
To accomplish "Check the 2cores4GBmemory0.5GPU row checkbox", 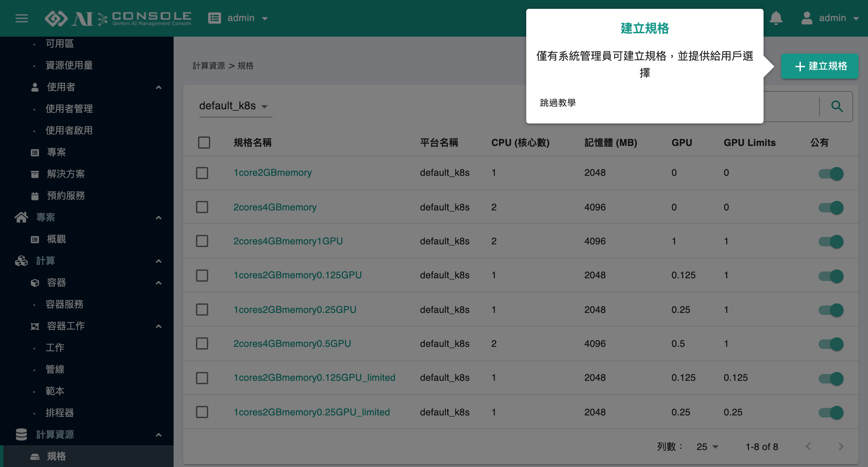I will pos(202,343).
